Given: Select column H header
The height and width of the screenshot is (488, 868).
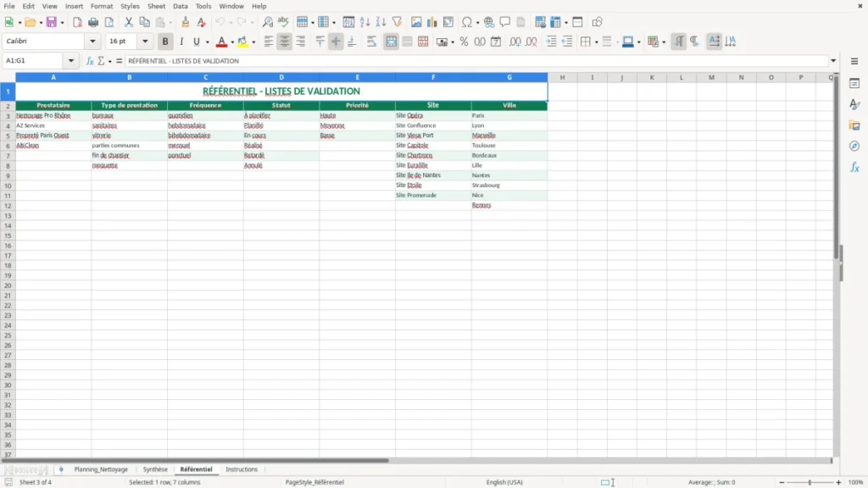Looking at the screenshot, I should (x=562, y=77).
